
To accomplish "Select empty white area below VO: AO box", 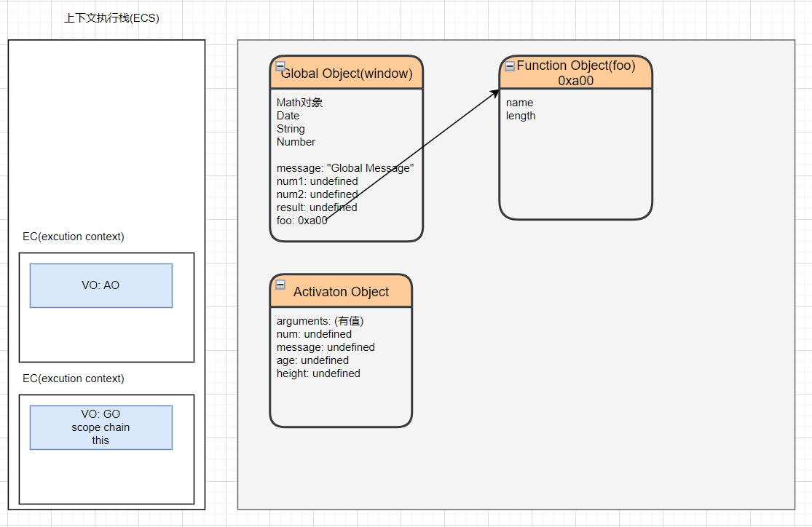I will [106, 335].
